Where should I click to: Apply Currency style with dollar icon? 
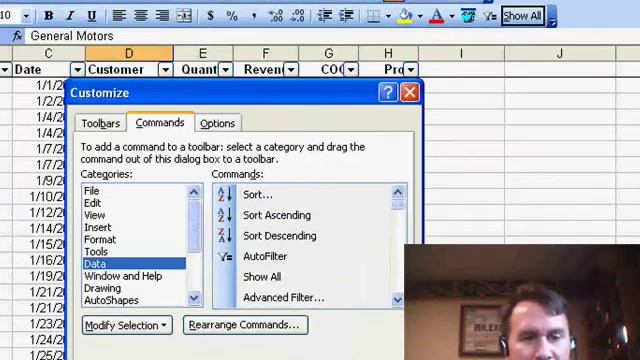211,16
